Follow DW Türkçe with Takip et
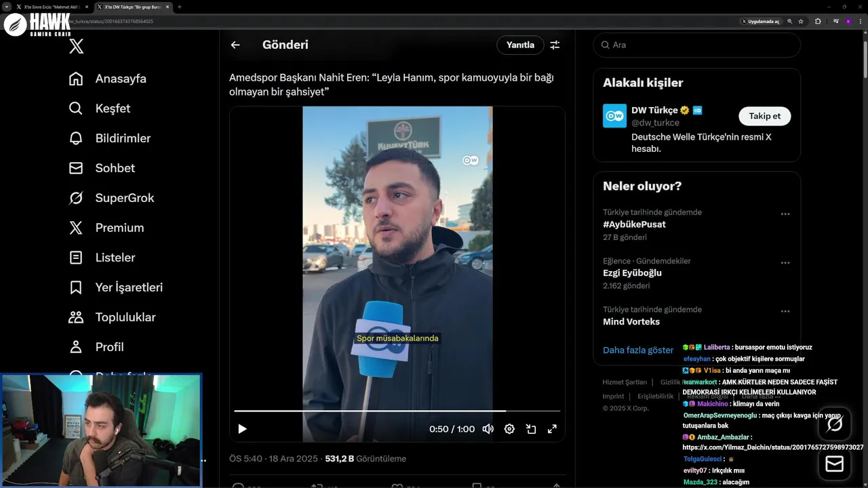This screenshot has width=868, height=488. (764, 116)
